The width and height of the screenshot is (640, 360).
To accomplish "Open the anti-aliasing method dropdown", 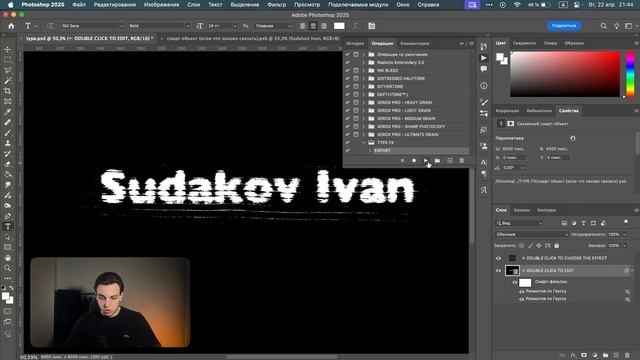I will pyautogui.click(x=273, y=26).
